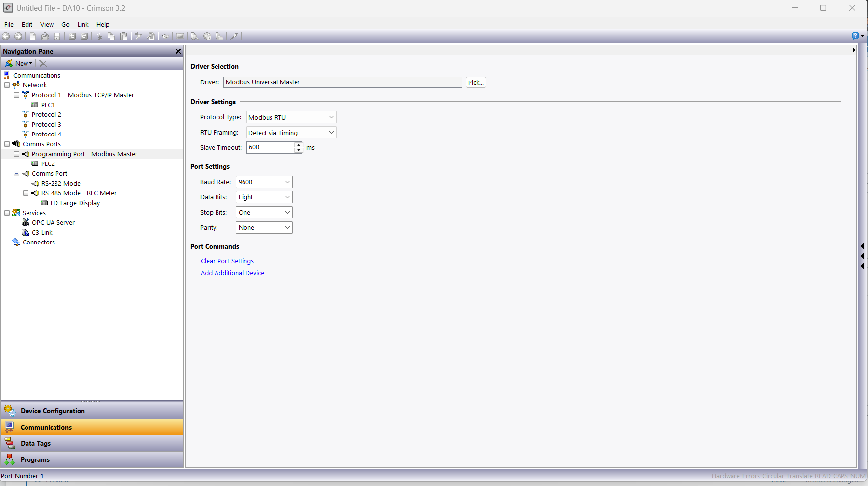Click the Paste clipboard toolbar icon
Screen dimensions: 868x486
(124, 36)
